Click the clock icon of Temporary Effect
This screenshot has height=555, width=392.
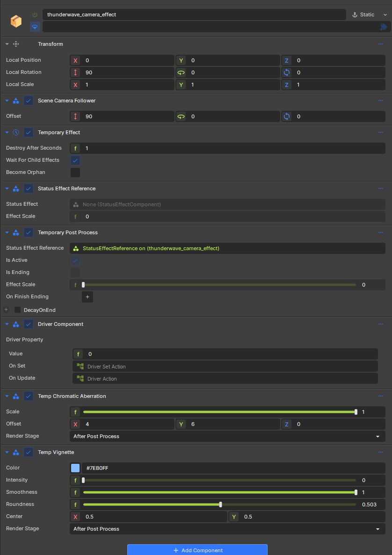point(16,132)
